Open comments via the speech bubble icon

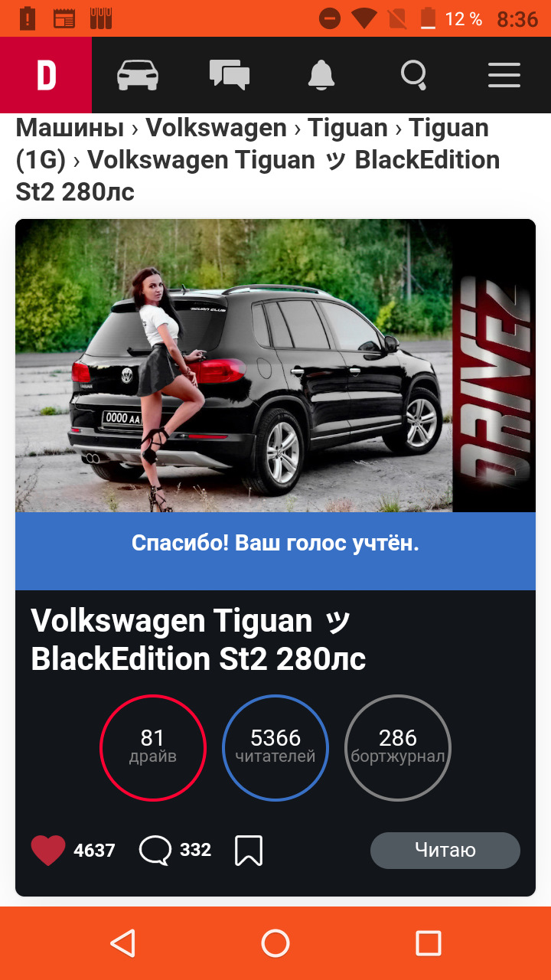pos(155,851)
